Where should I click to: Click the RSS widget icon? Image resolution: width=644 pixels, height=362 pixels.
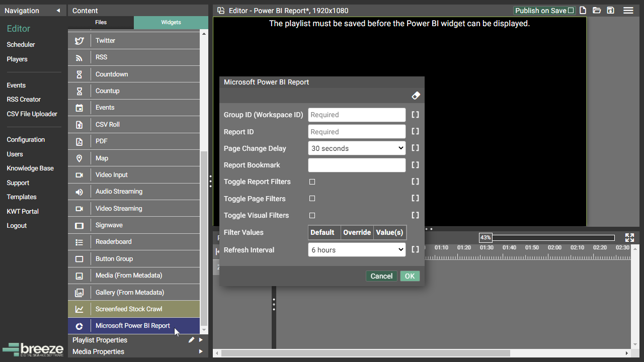point(79,57)
